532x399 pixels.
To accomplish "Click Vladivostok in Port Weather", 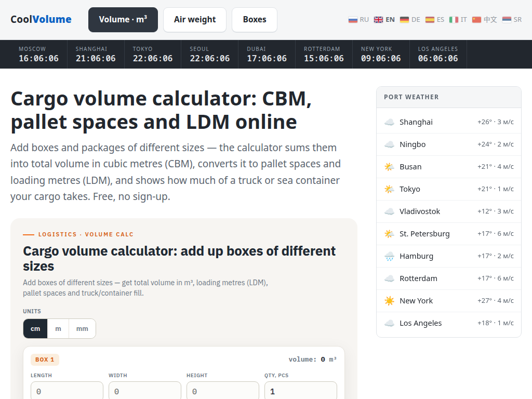I will [x=420, y=211].
